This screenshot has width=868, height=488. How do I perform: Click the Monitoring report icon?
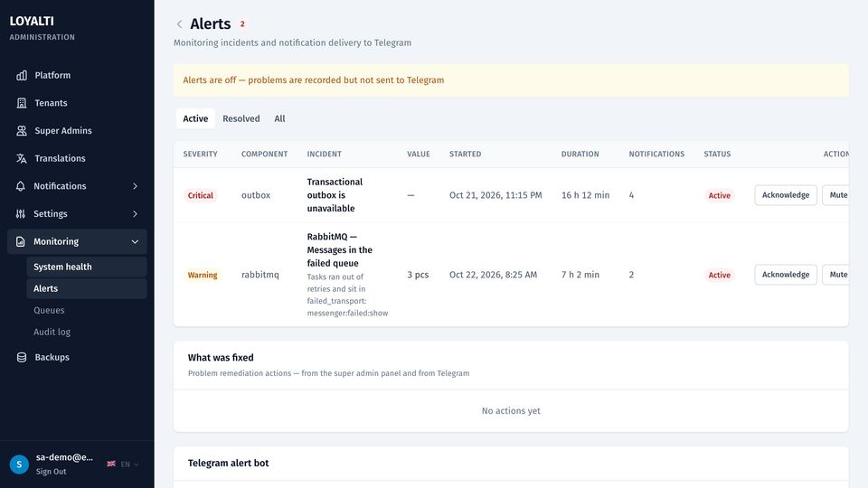coord(21,241)
